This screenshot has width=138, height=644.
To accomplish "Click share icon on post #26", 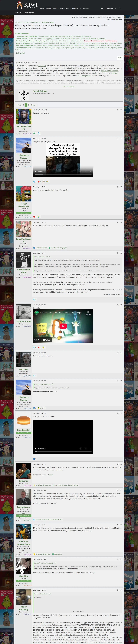I will coord(117,305).
